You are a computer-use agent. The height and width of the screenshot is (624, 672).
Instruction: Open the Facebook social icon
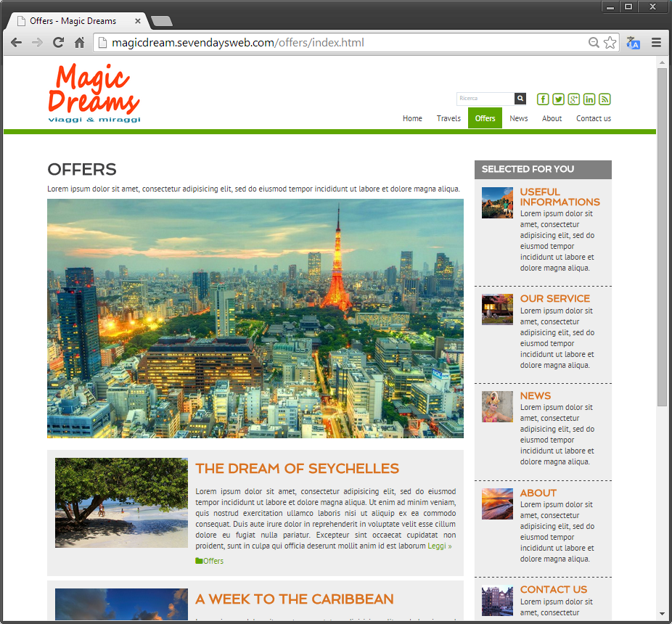pyautogui.click(x=543, y=99)
